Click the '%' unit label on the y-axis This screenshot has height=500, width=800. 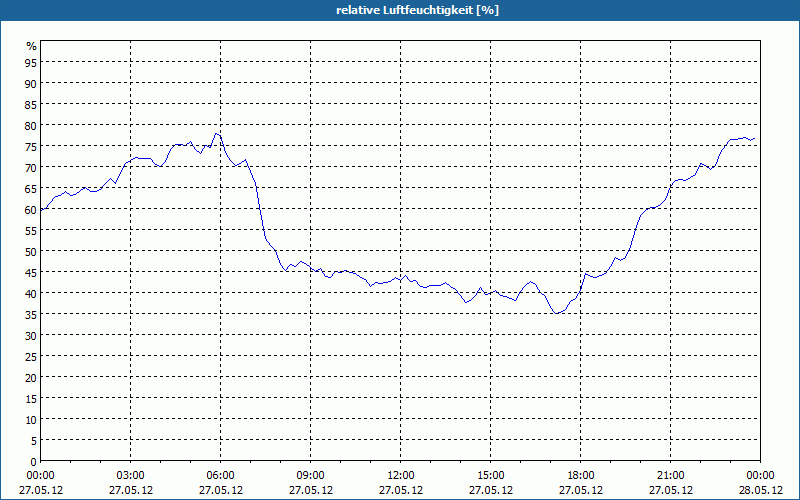[32, 46]
